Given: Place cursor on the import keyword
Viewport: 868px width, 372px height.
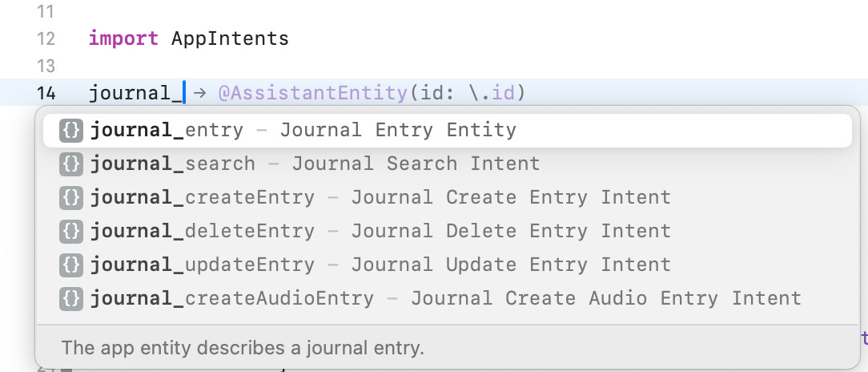Looking at the screenshot, I should click(123, 38).
